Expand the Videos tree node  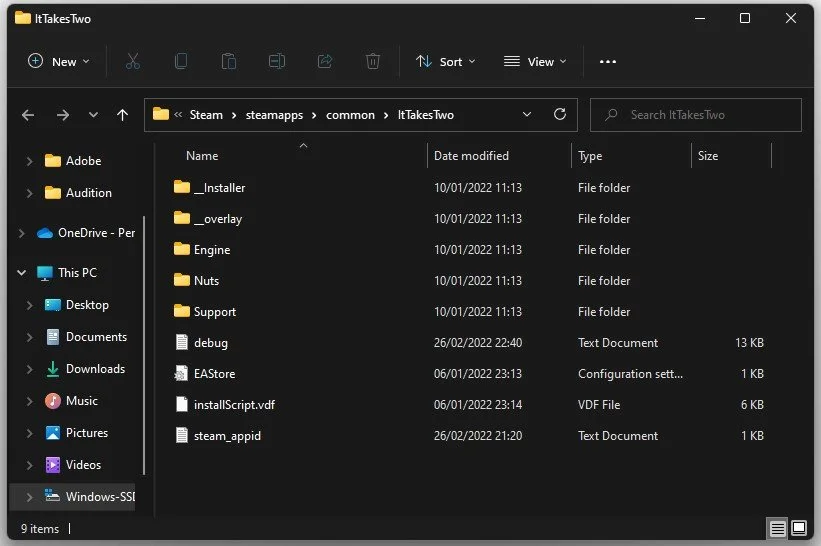pos(29,465)
